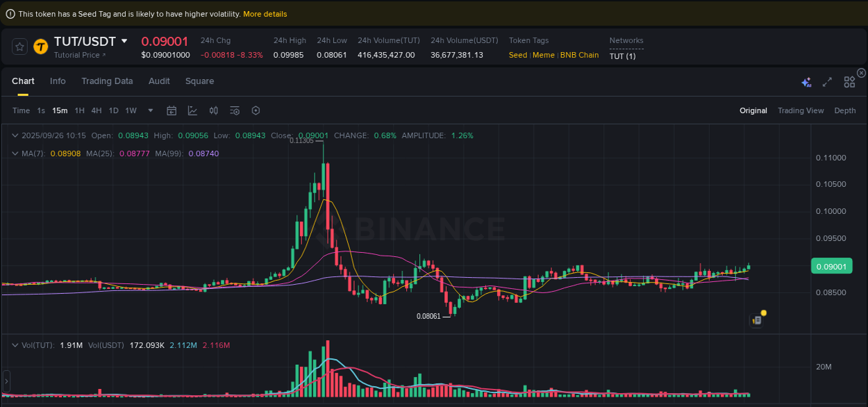Click the TUT token logo
The image size is (868, 407).
tap(40, 47)
